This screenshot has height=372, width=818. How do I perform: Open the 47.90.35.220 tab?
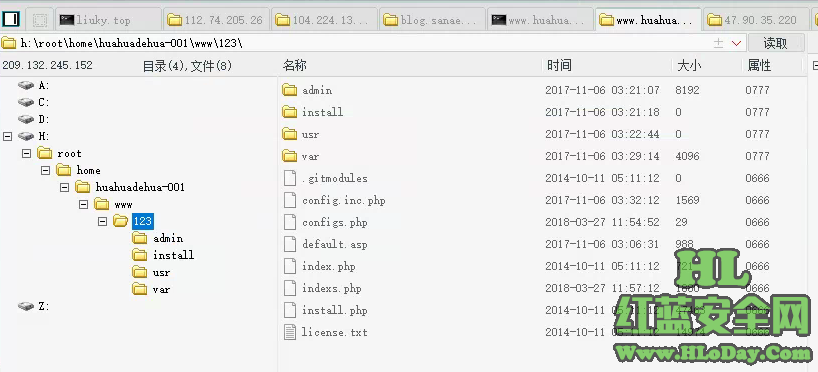[x=755, y=20]
